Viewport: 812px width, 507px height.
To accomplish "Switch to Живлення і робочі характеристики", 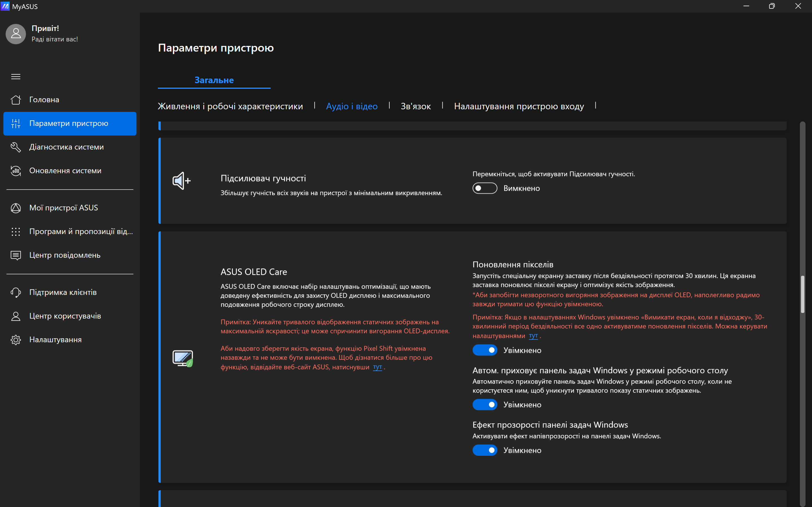I will point(230,106).
